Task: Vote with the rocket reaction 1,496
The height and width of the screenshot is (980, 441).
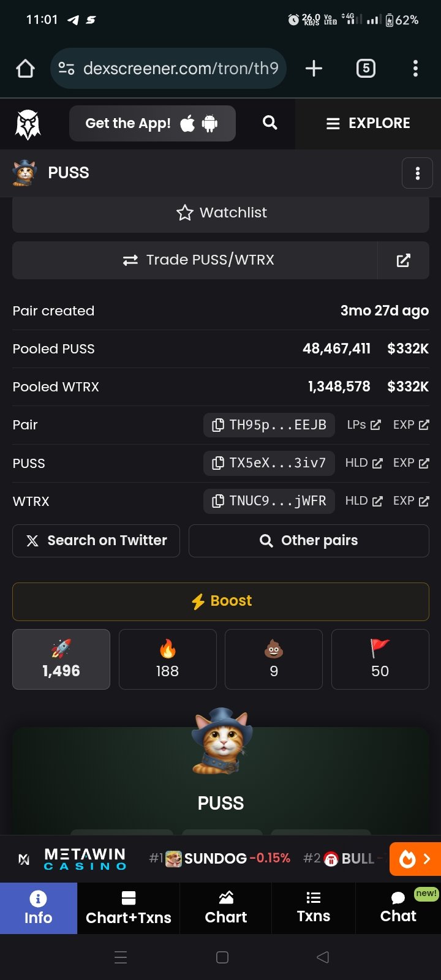Action: pyautogui.click(x=61, y=660)
